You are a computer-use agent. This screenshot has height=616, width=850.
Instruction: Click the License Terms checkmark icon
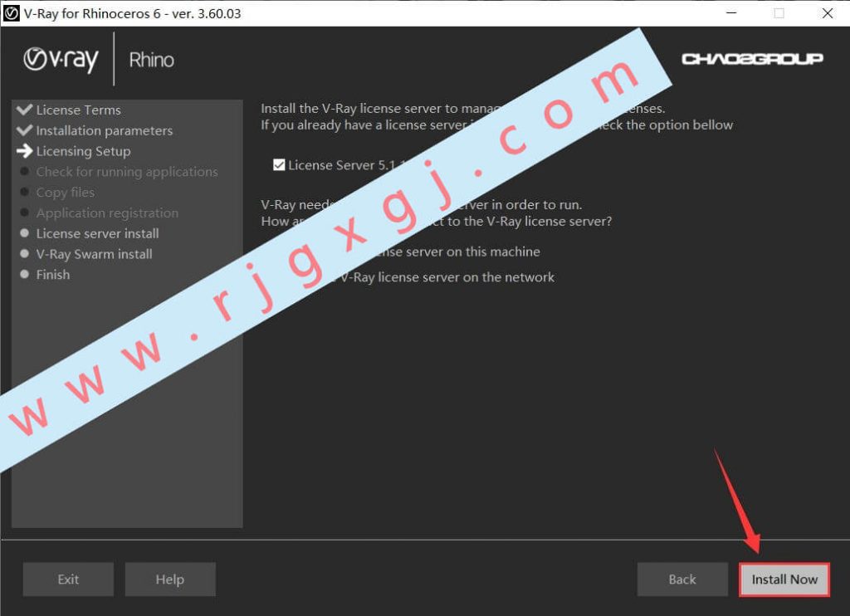25,109
